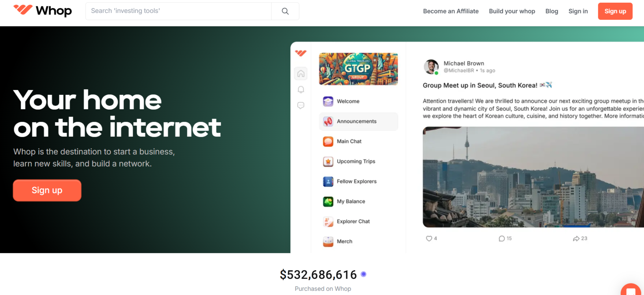Click the search magnifier icon
Screen dimensions: 644x295
click(285, 11)
